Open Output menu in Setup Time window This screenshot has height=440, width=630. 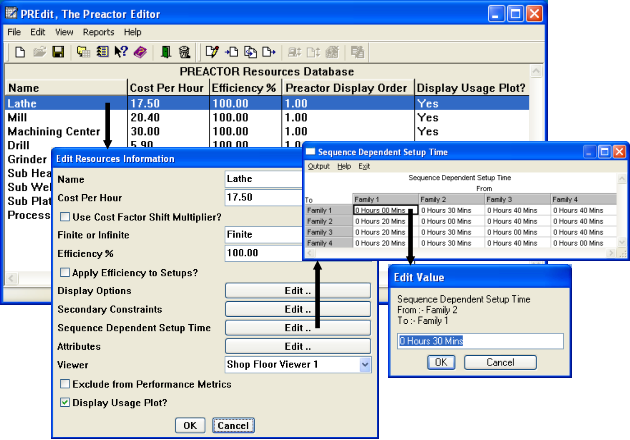(319, 166)
